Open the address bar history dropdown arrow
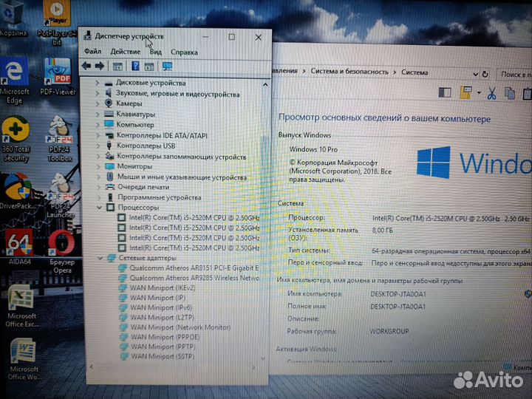532x399 pixels. pos(476,74)
